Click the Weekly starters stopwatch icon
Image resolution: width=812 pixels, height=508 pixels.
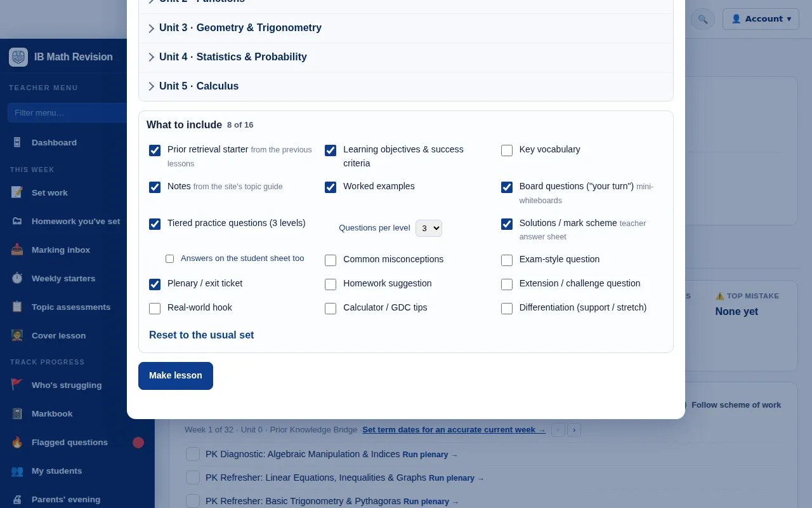point(17,278)
